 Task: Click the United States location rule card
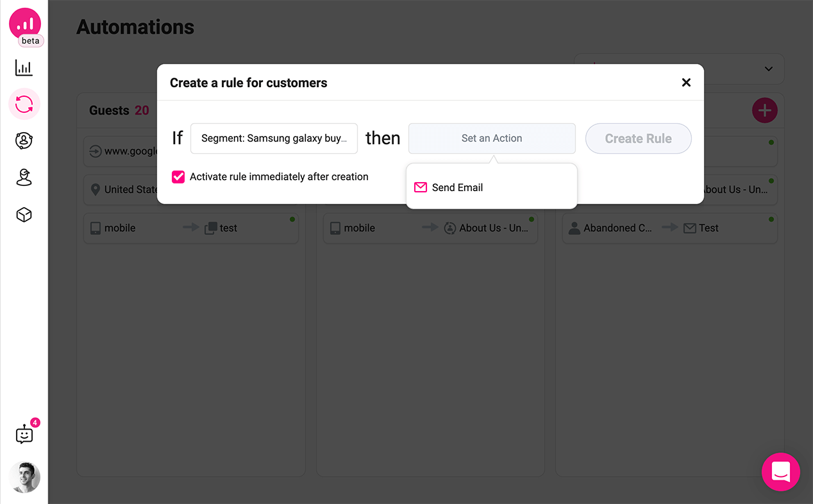point(121,190)
